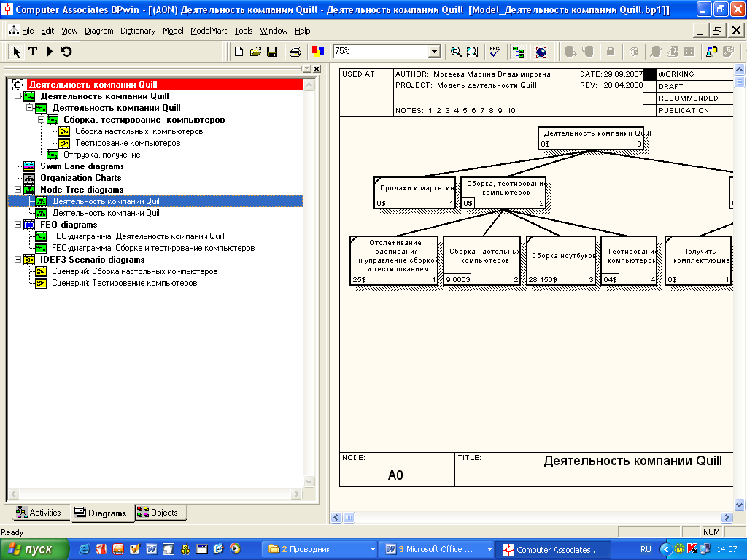Click the diagram vertical scrollbar down arrow

point(740,505)
